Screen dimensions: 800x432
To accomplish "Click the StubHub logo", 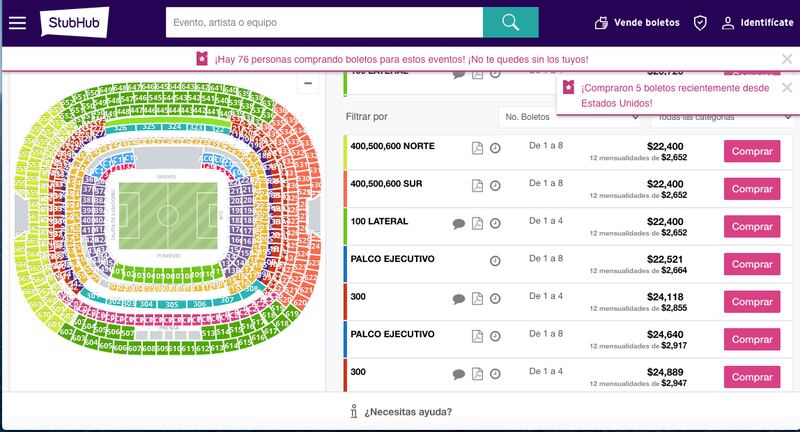I will [x=74, y=22].
